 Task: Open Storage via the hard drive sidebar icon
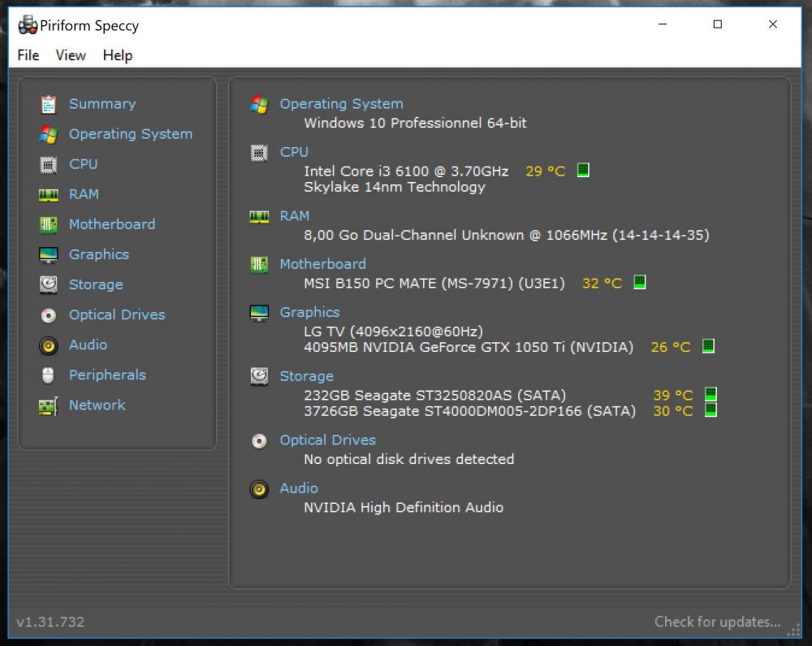pos(49,284)
